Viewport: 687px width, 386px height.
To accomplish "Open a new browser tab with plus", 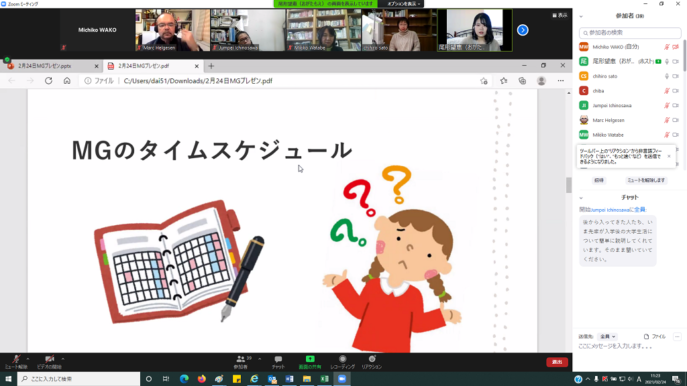I will point(211,66).
